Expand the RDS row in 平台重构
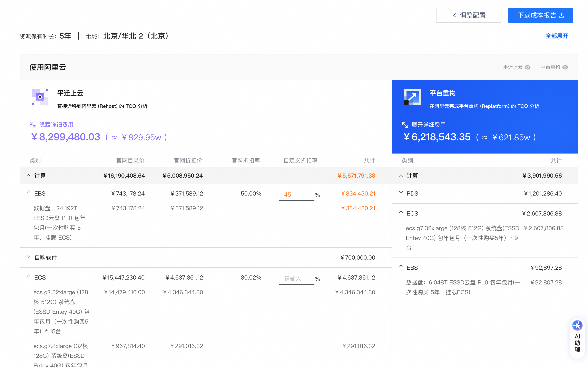 point(401,193)
